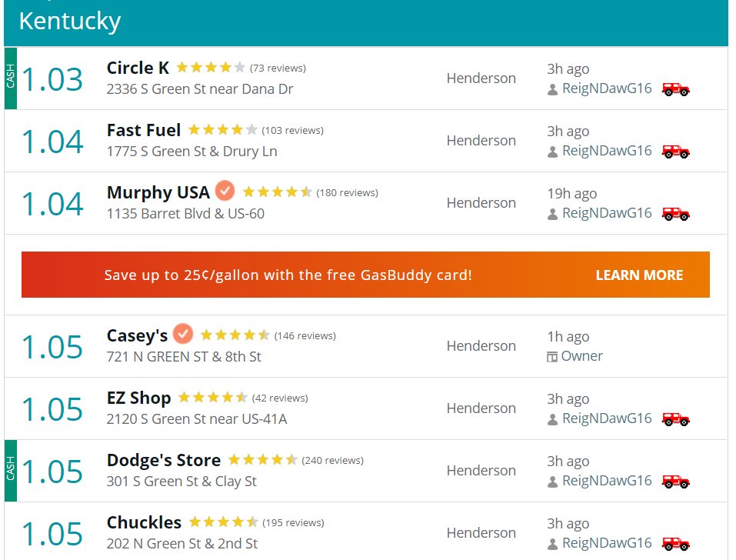Open ReigNDawG16 profile in EZ Shop row
The width and height of the screenshot is (736, 560).
click(x=607, y=418)
